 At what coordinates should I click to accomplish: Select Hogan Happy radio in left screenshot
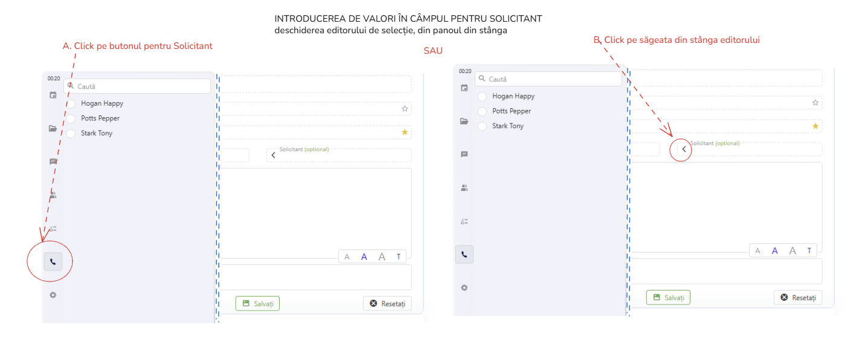click(71, 104)
